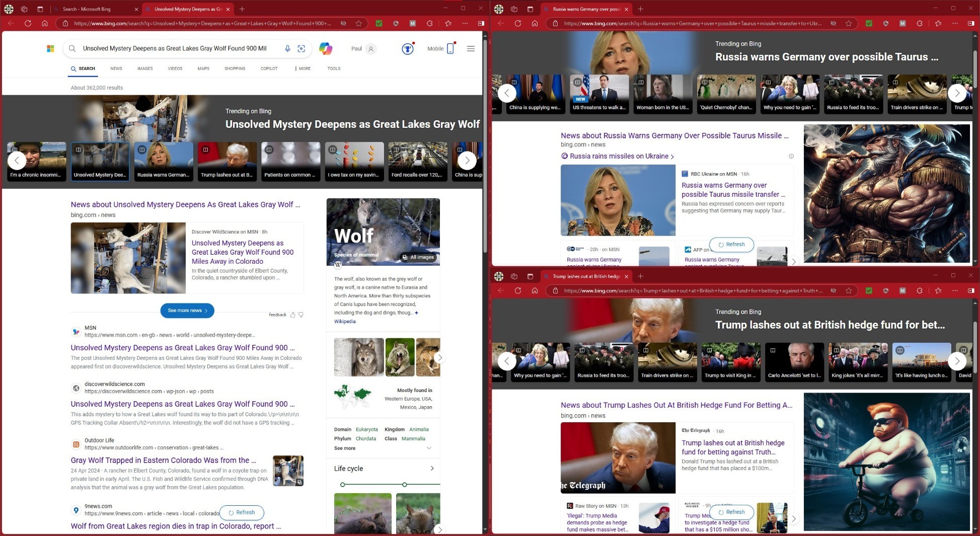The width and height of the screenshot is (980, 536).
Task: Expand See more under wolf taxonomy
Action: click(x=383, y=448)
